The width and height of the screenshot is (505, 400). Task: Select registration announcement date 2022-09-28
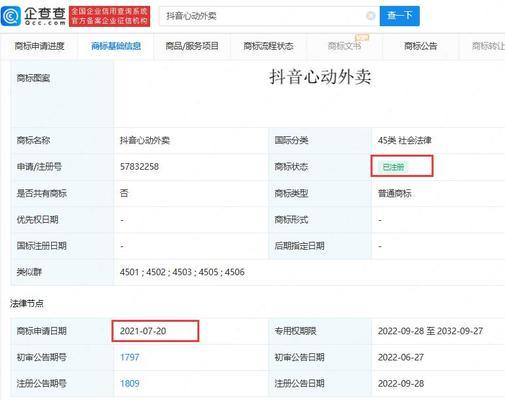coord(401,383)
